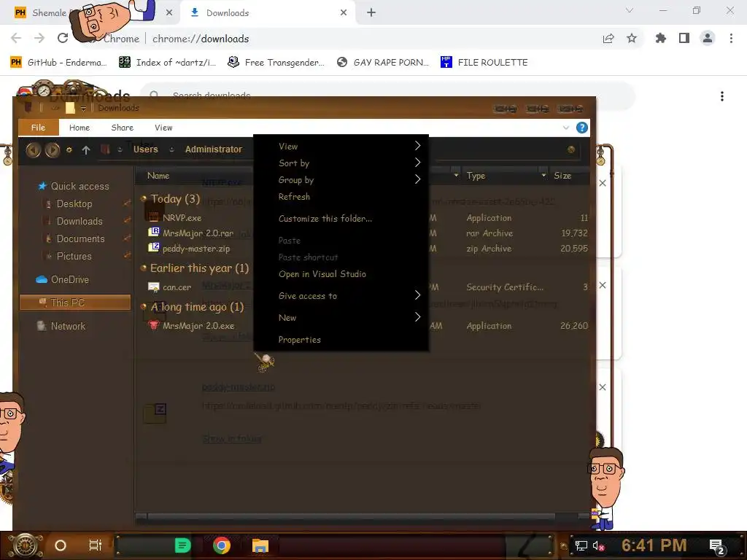Navigate forward in File Explorer
This screenshot has width=747, height=560.
[53, 150]
